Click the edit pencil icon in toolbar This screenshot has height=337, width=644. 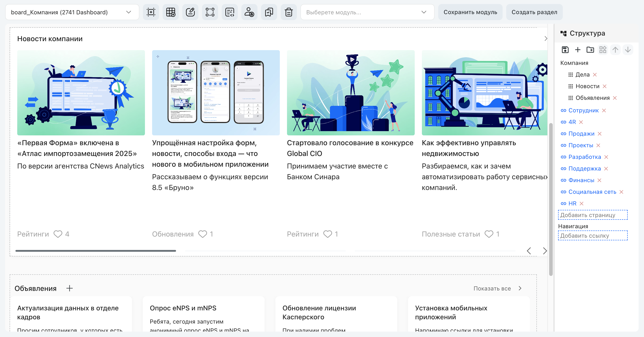click(x=190, y=12)
